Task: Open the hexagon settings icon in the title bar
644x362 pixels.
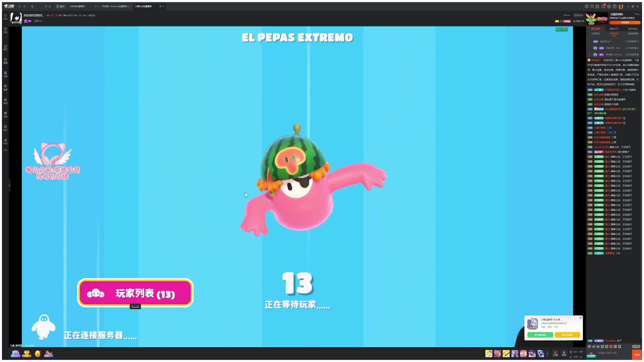Action: pyautogui.click(x=609, y=6)
